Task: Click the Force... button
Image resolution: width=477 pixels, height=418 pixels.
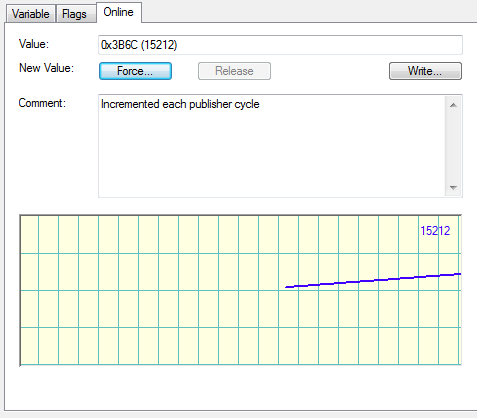Action: pyautogui.click(x=135, y=71)
